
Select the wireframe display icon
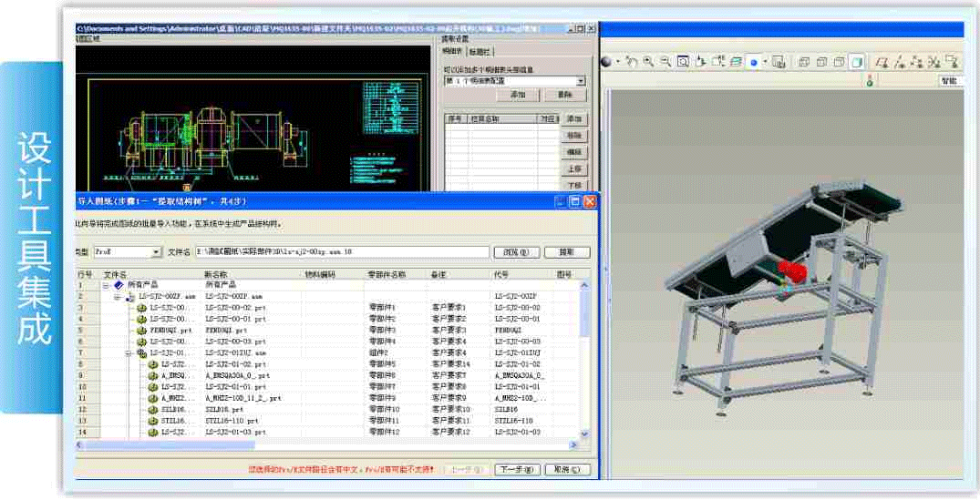804,62
